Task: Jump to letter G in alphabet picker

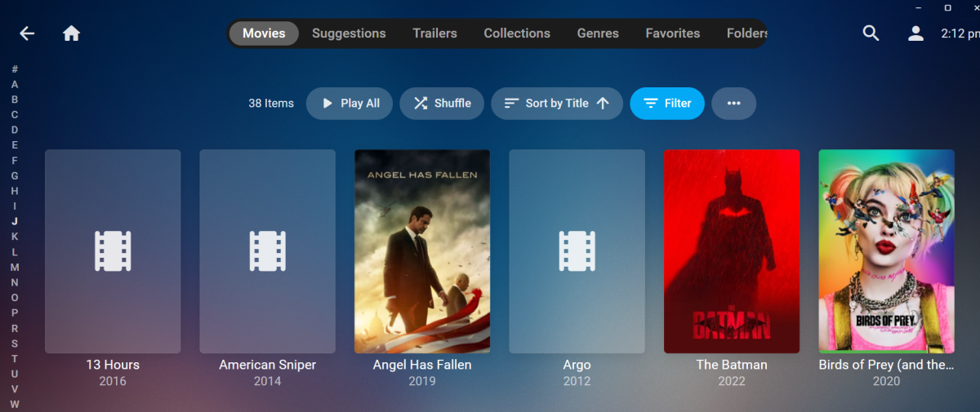Action: click(x=15, y=176)
